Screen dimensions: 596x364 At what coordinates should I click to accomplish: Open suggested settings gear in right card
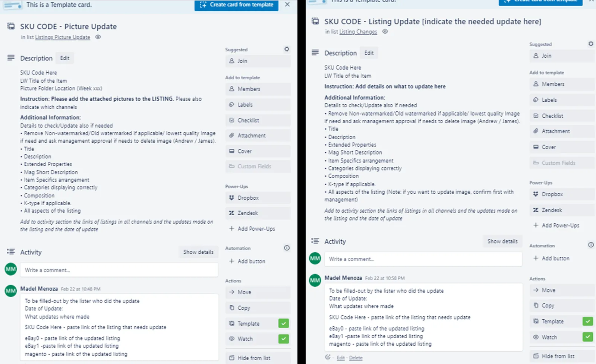(x=591, y=44)
